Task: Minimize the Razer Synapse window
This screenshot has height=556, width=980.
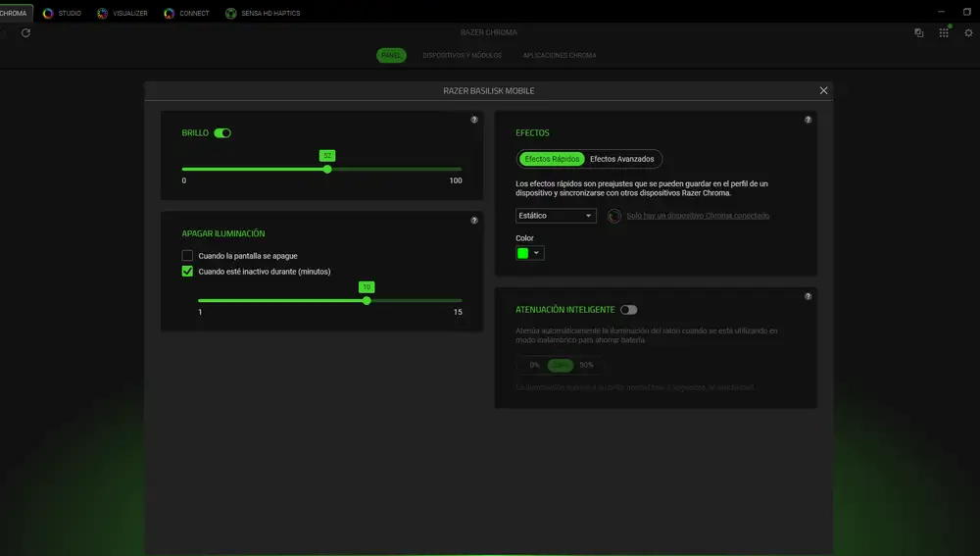Action: (x=941, y=12)
